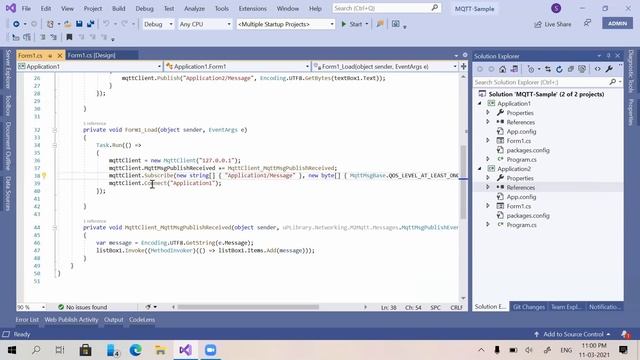Select packages.config under Application2
Viewport: 640px width, 360px height.
click(x=528, y=216)
